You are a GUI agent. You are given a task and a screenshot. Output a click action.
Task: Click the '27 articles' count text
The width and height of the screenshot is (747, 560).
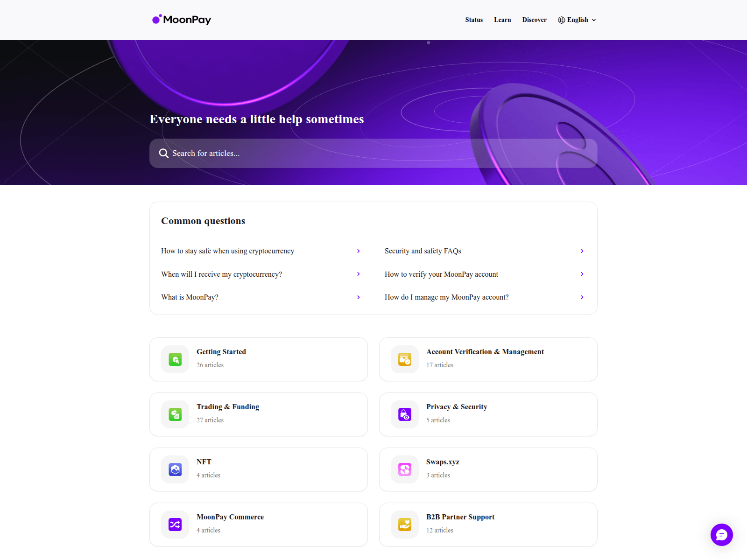[210, 420]
